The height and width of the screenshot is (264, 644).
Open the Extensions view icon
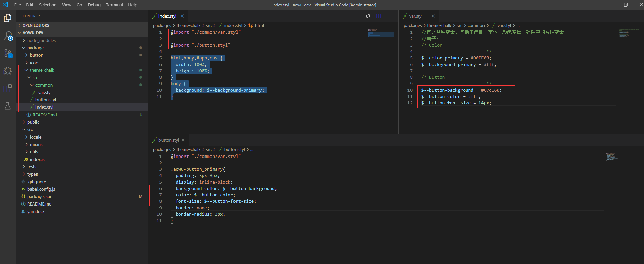point(8,88)
